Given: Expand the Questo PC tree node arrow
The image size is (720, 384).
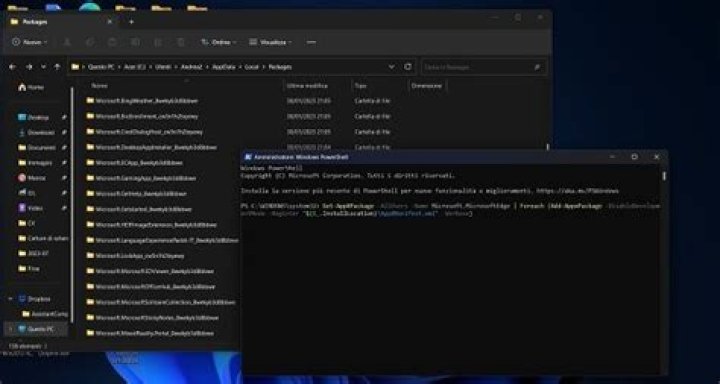Looking at the screenshot, I should click(11, 329).
